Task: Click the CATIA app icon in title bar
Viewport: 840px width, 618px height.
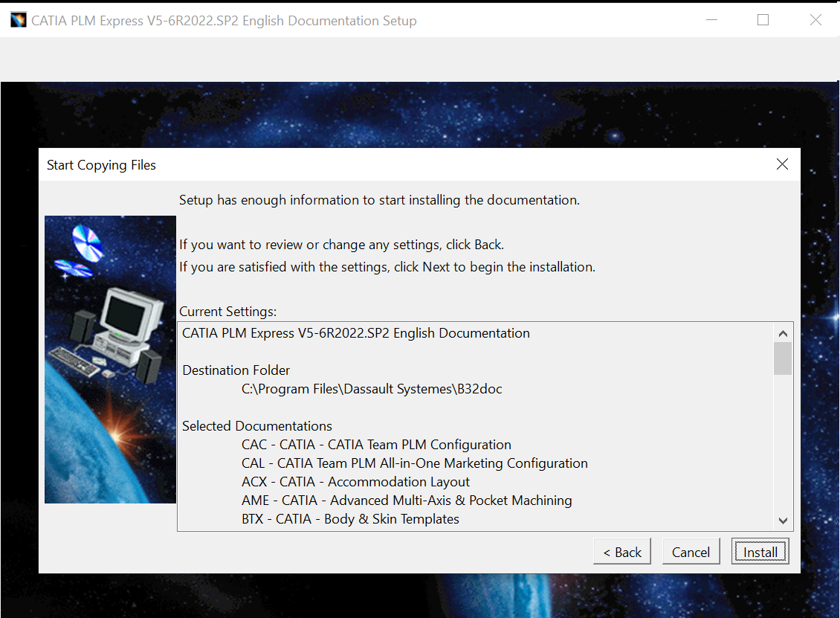Action: (19, 20)
